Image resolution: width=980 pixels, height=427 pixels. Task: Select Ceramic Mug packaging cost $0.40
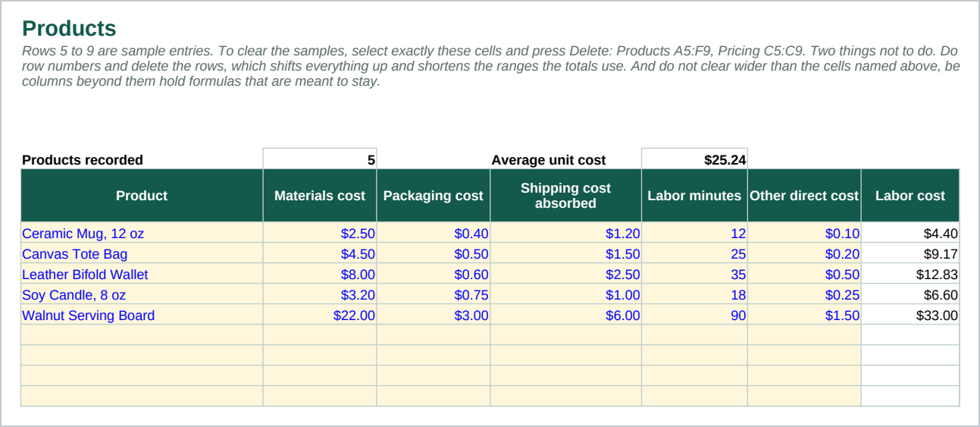click(x=434, y=233)
